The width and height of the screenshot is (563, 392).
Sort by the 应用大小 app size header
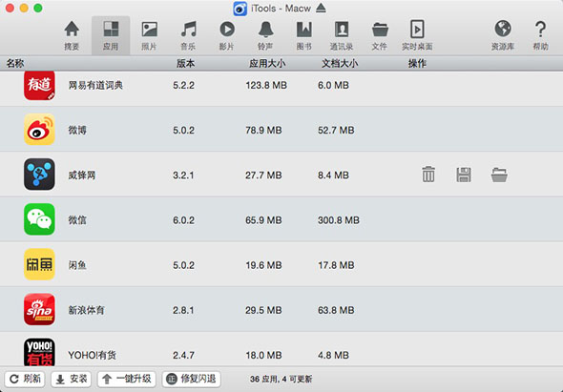[x=267, y=64]
